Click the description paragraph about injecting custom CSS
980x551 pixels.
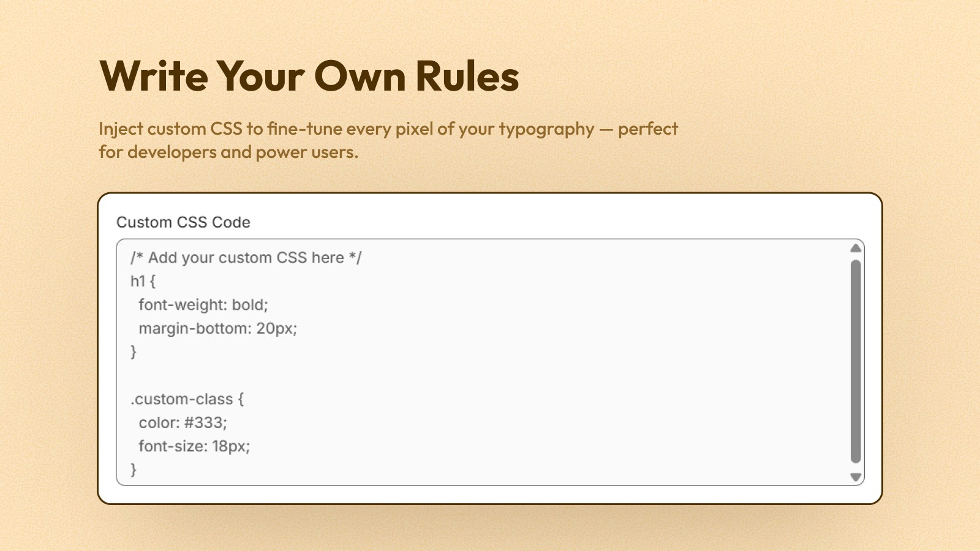click(x=388, y=140)
